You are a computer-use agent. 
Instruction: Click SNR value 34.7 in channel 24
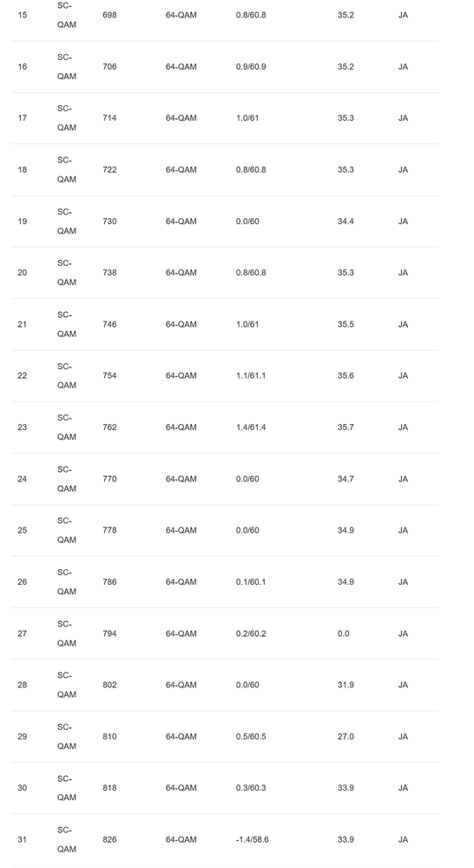(x=346, y=479)
